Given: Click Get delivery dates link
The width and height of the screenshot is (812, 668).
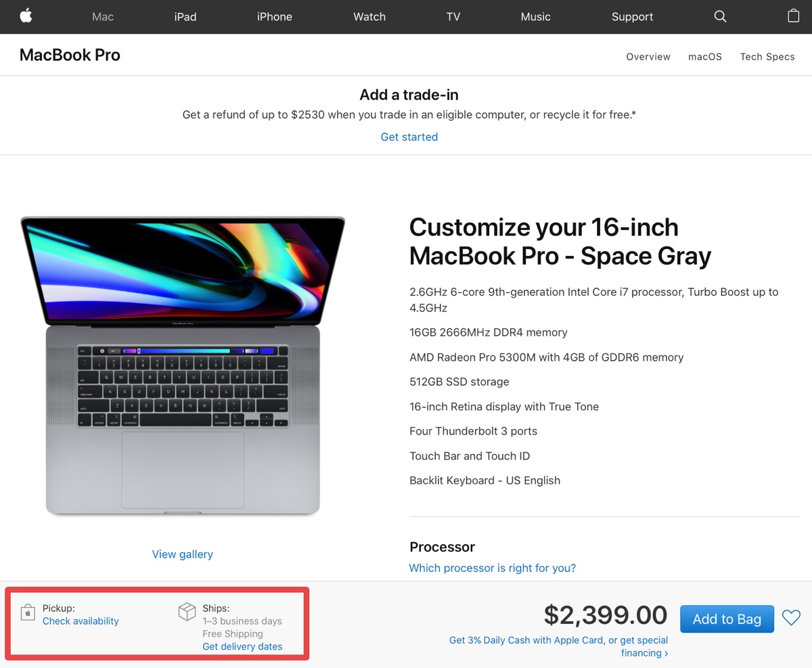Looking at the screenshot, I should tap(242, 646).
